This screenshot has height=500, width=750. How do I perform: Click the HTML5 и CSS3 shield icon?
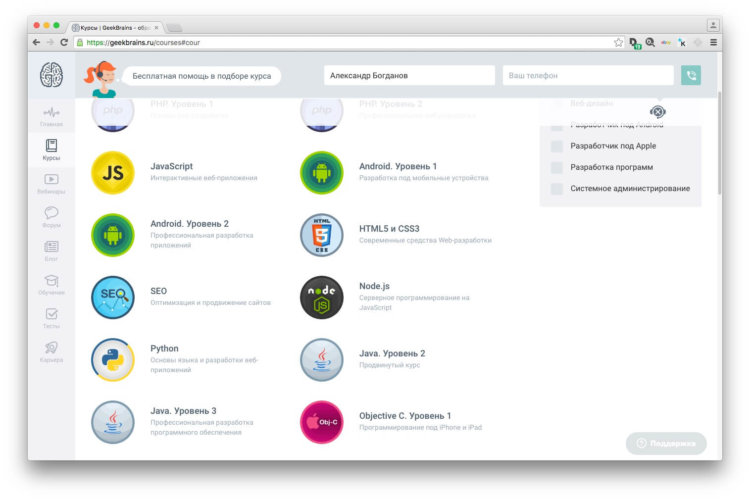(x=321, y=235)
